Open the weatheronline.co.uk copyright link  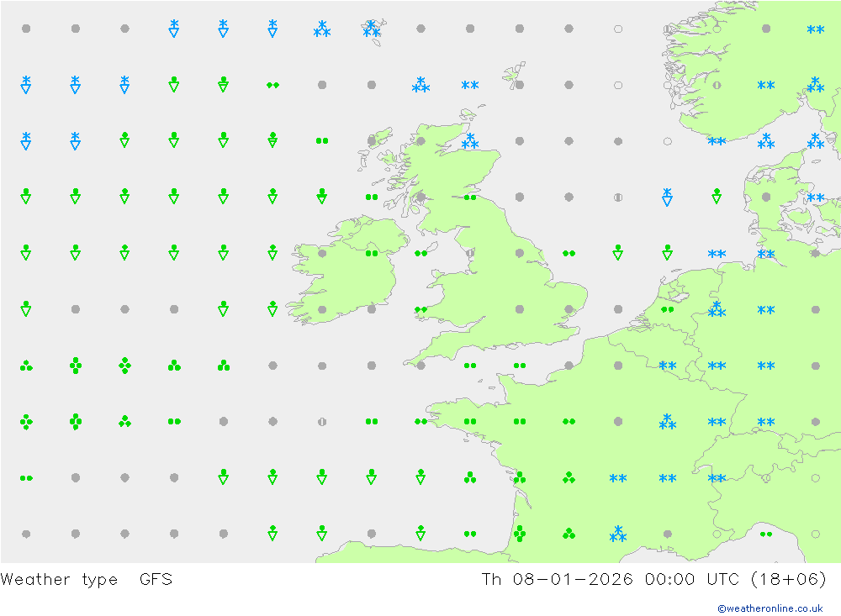pos(770,608)
